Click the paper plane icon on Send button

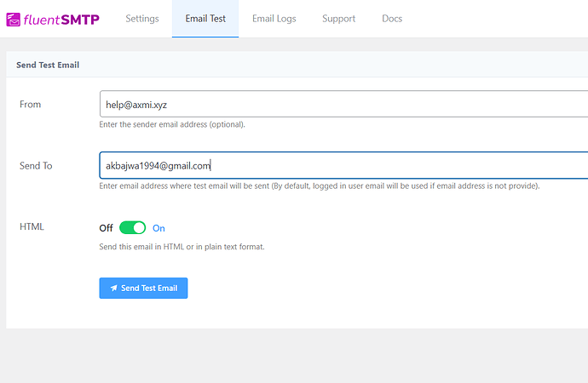[x=113, y=289]
